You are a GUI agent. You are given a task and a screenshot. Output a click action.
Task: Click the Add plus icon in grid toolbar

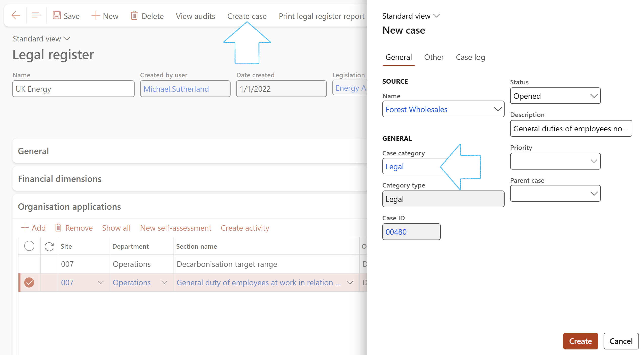[x=25, y=228]
